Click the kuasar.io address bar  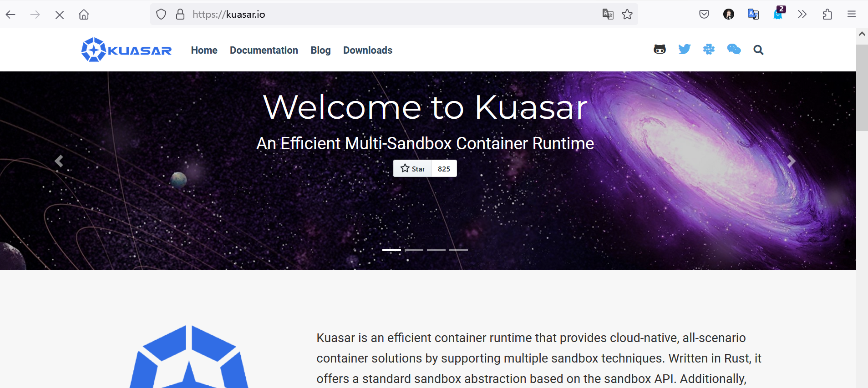coord(394,15)
